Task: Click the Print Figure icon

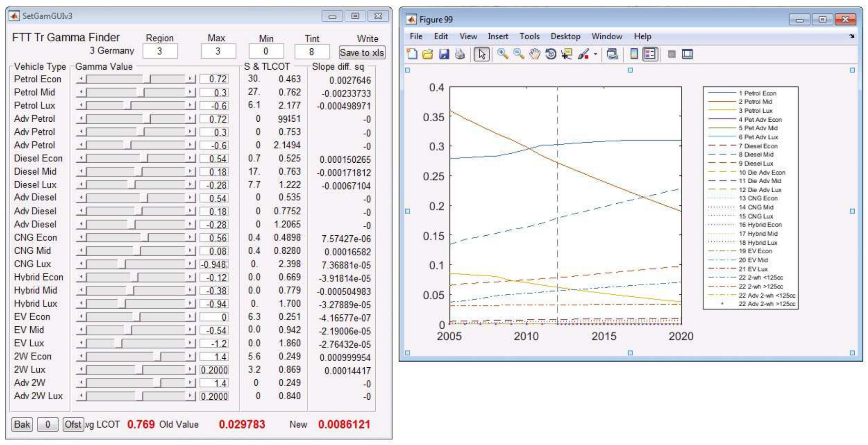Action: pyautogui.click(x=460, y=54)
